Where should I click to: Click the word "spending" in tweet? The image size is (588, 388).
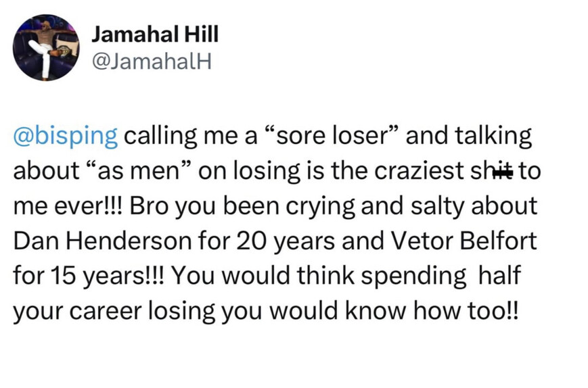coord(413,276)
